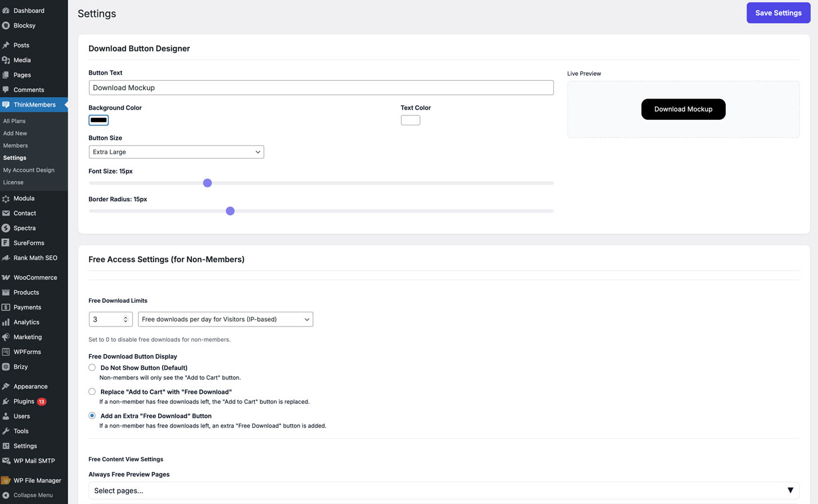Click the Font Size slider handle

pyautogui.click(x=208, y=183)
